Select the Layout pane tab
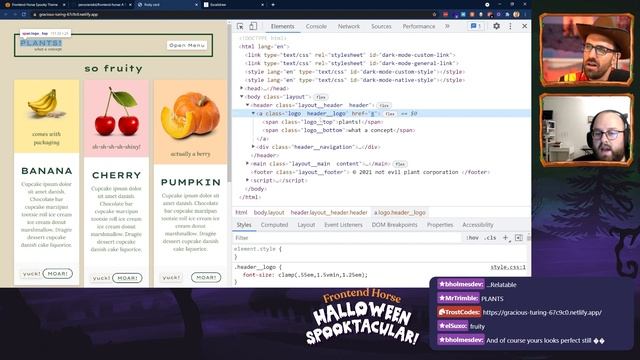 [x=306, y=225]
